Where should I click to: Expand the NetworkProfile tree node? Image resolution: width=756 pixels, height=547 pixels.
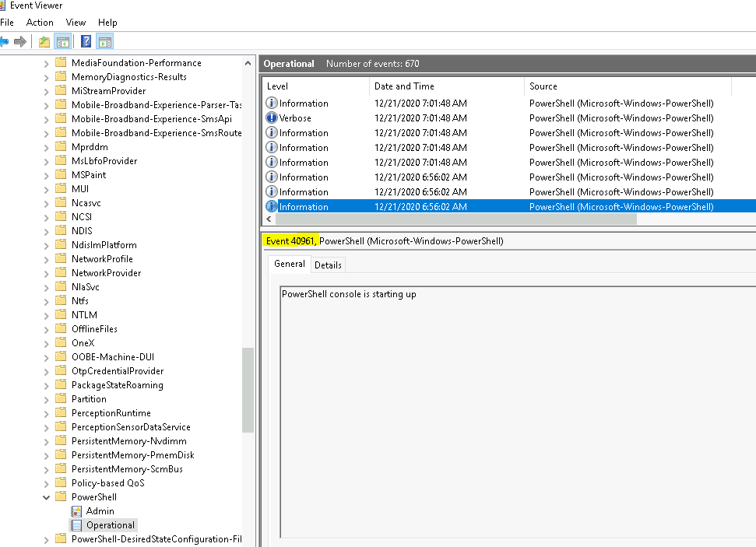coord(46,260)
